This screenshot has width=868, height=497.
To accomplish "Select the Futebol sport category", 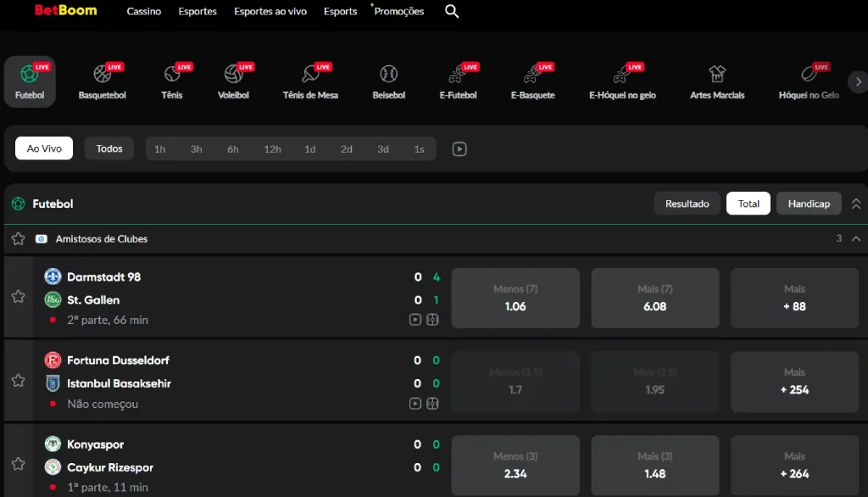I will tap(30, 81).
